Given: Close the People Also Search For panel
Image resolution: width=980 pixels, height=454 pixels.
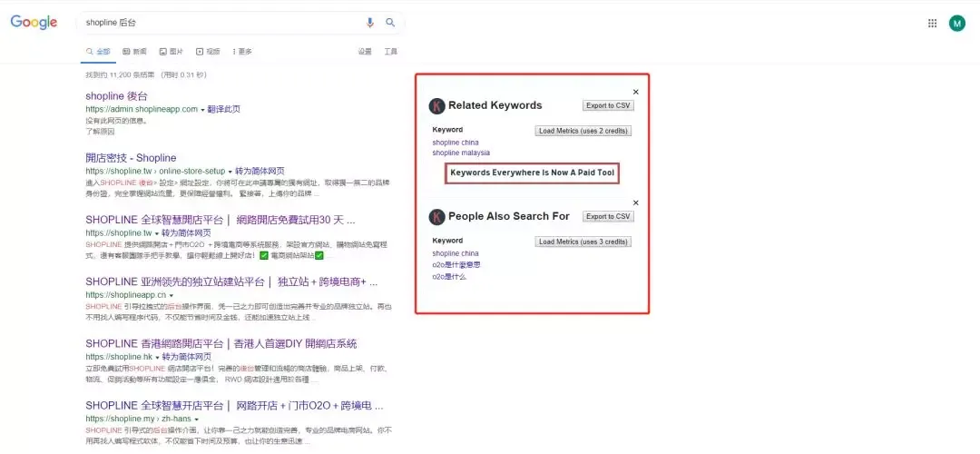Looking at the screenshot, I should [635, 202].
